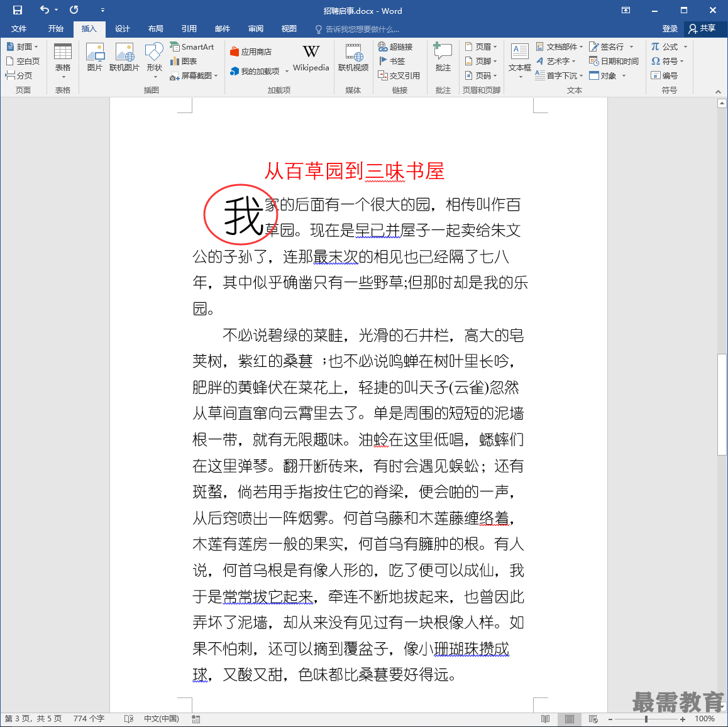Click the Number symbol tool
The image size is (728, 727).
pos(665,75)
